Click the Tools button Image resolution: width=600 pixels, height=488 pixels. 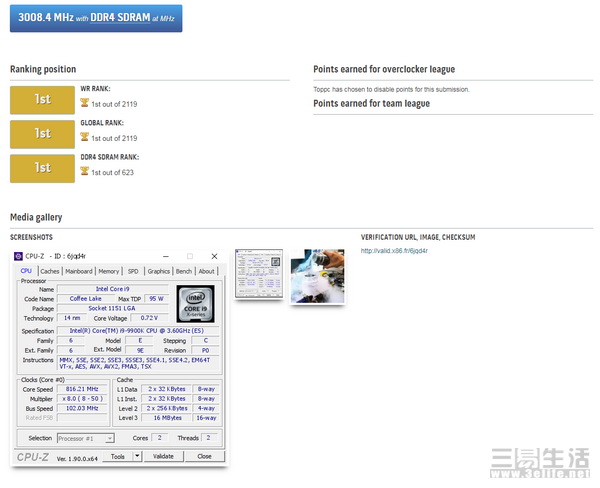(117, 456)
